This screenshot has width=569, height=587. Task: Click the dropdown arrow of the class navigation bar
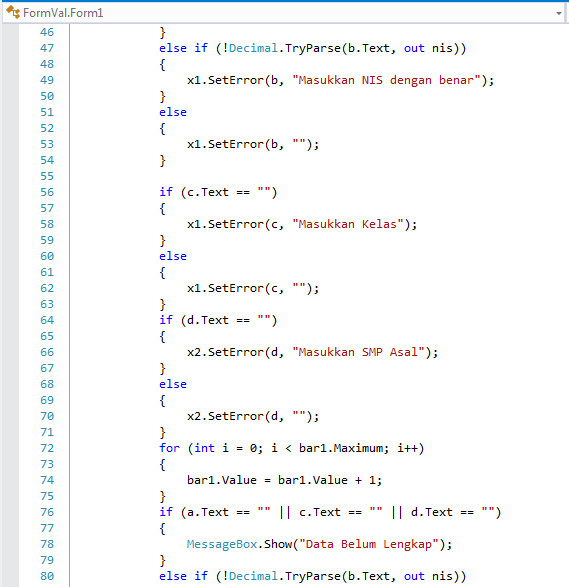[559, 13]
